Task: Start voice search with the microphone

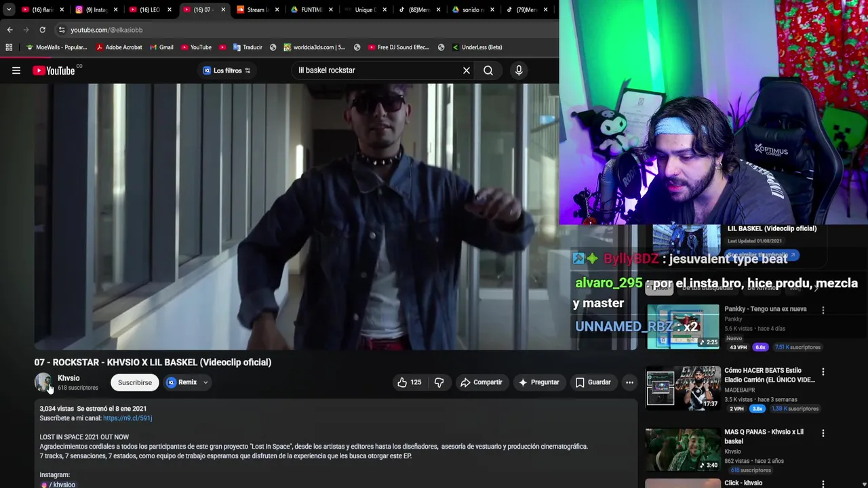Action: pyautogui.click(x=519, y=70)
